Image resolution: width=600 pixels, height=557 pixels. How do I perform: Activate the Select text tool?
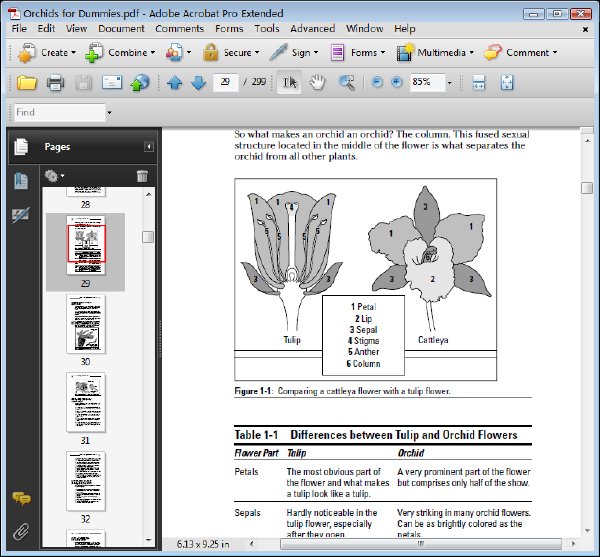click(289, 82)
